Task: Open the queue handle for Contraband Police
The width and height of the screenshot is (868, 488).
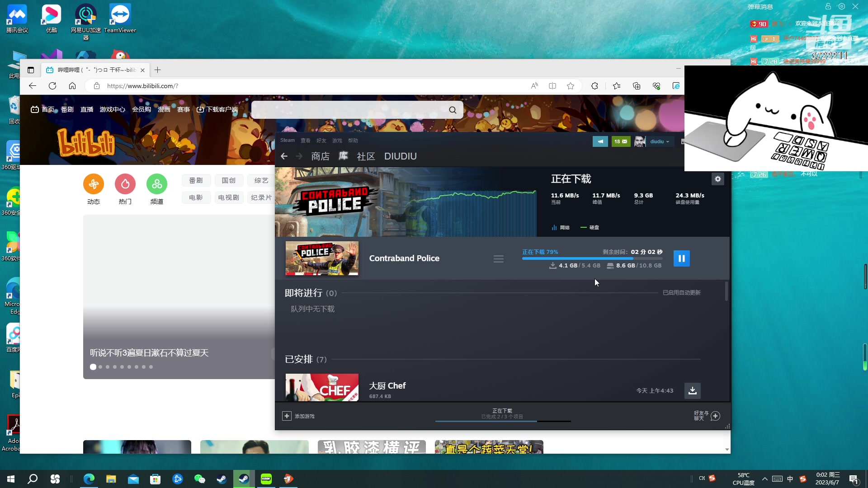Action: click(x=498, y=259)
